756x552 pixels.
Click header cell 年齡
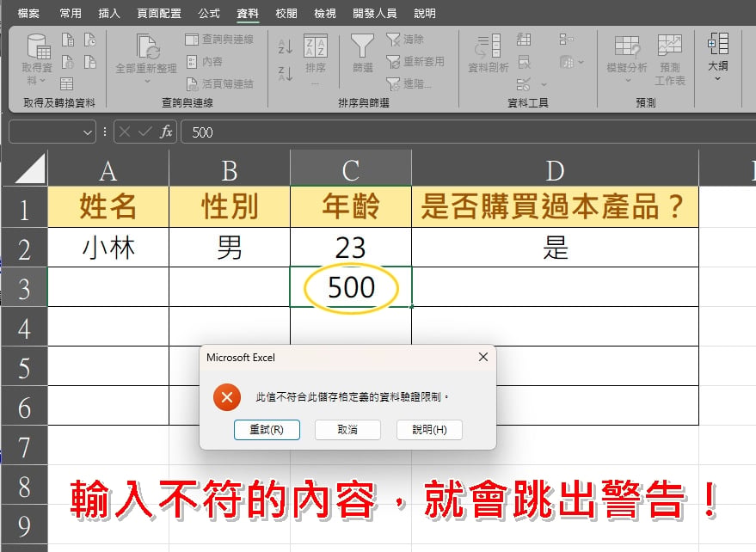[351, 207]
